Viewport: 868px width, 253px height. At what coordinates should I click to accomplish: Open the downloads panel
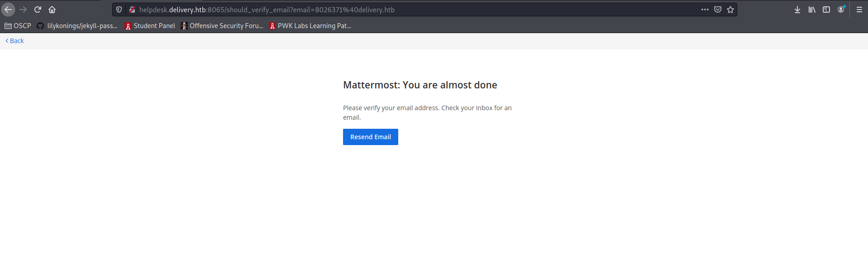point(797,10)
